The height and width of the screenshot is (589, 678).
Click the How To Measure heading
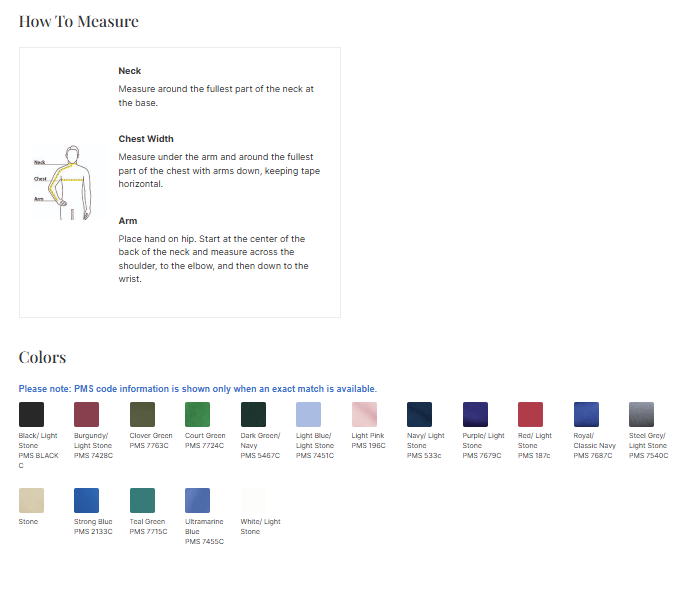[x=79, y=21]
